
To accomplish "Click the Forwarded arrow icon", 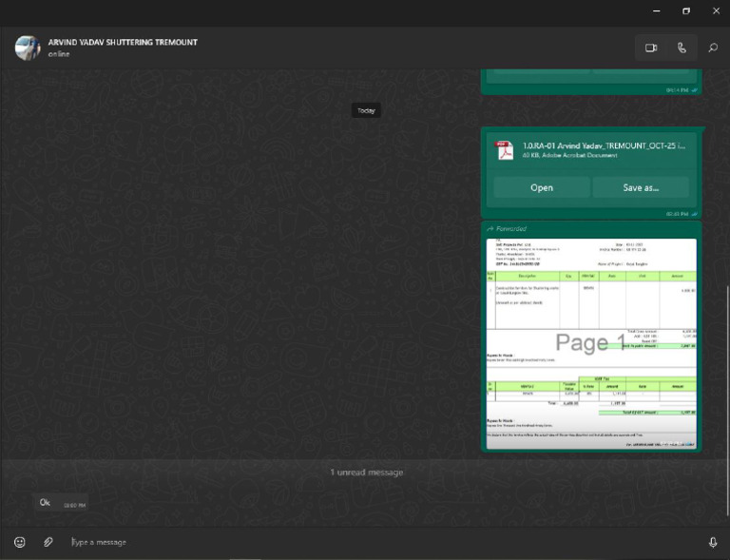I will 490,228.
